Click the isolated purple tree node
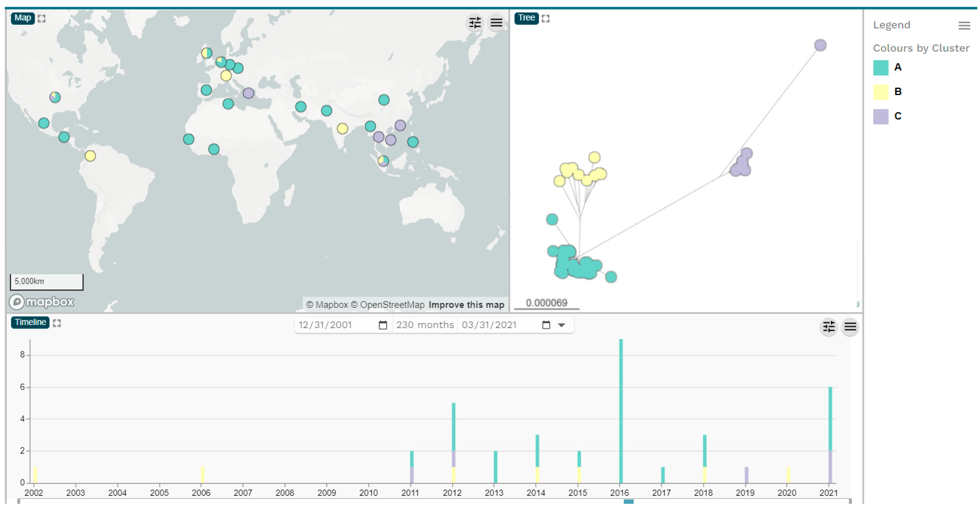The image size is (980, 510). (x=820, y=45)
